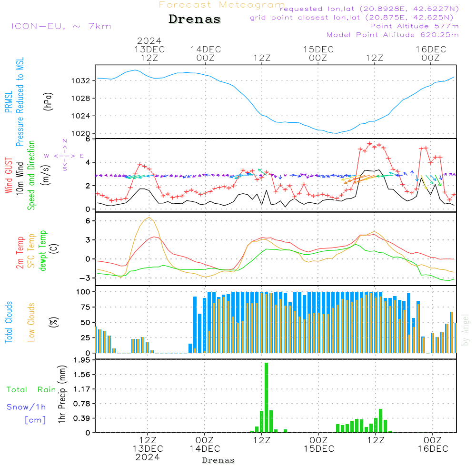Click the red 'Wind GUST' label
Image resolution: width=476 pixels, height=476 pixels.
coord(9,176)
